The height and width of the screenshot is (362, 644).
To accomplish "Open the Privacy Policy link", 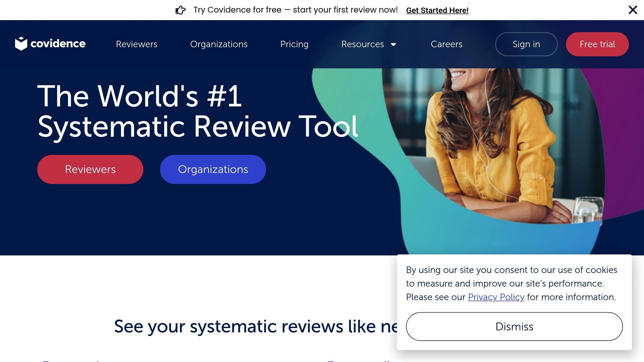I will (496, 297).
